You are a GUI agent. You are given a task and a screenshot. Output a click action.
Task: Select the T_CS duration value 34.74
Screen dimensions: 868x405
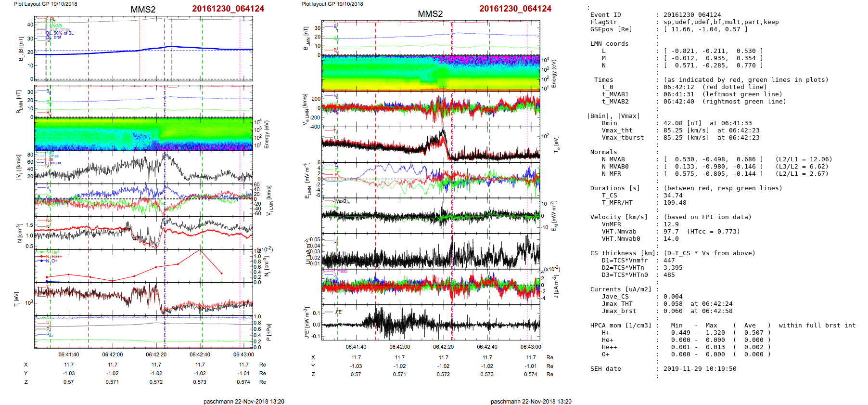coord(673,196)
